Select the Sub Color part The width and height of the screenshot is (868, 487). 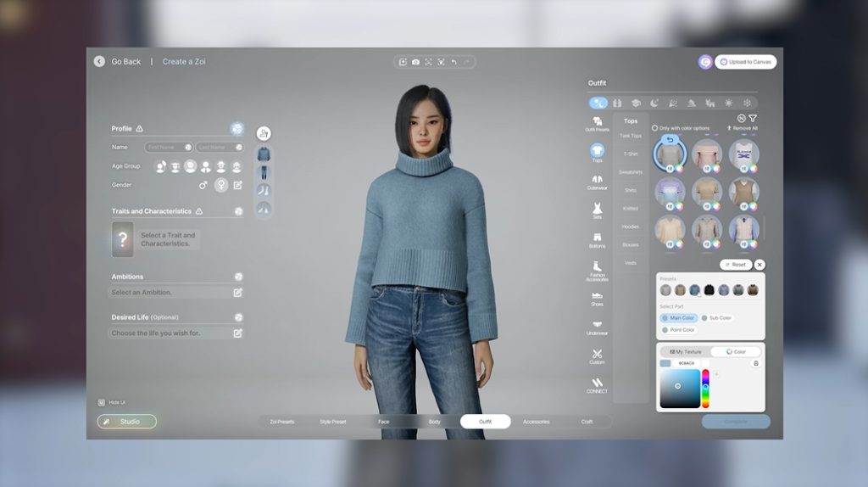[717, 318]
